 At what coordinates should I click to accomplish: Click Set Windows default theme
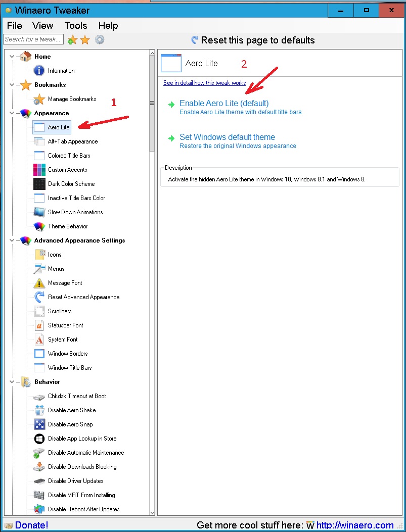coord(227,137)
